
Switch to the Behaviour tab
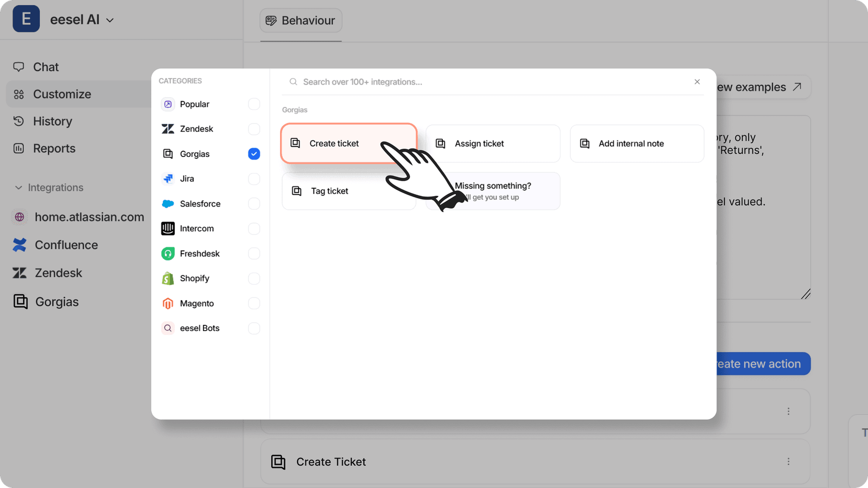(x=301, y=21)
